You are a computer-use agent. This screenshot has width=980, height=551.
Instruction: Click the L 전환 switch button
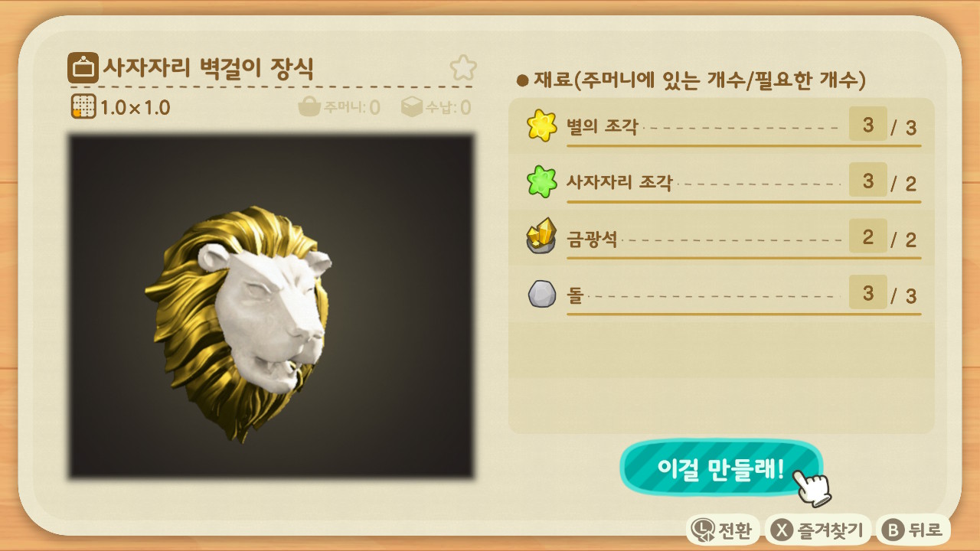click(x=722, y=530)
